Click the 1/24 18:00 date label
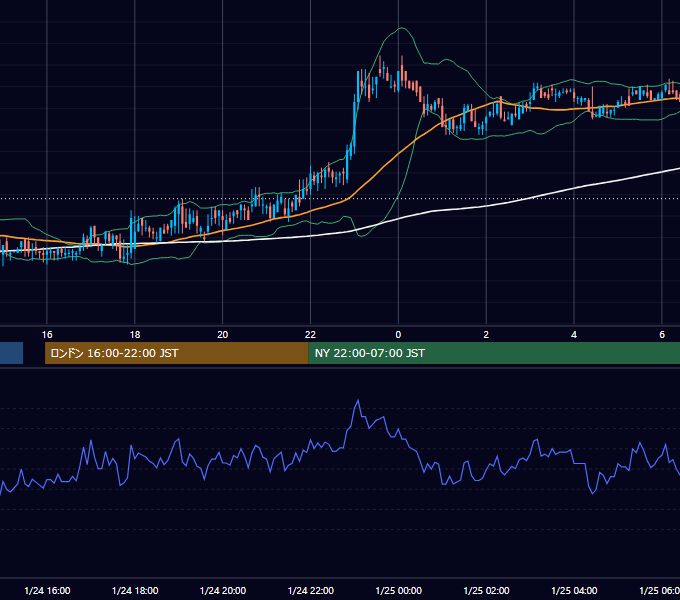 135,590
